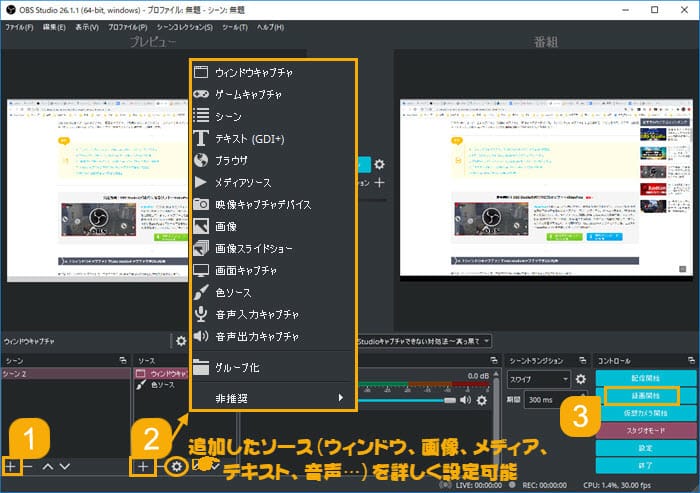
Task: Open the window selection dropdown
Action: point(424,341)
